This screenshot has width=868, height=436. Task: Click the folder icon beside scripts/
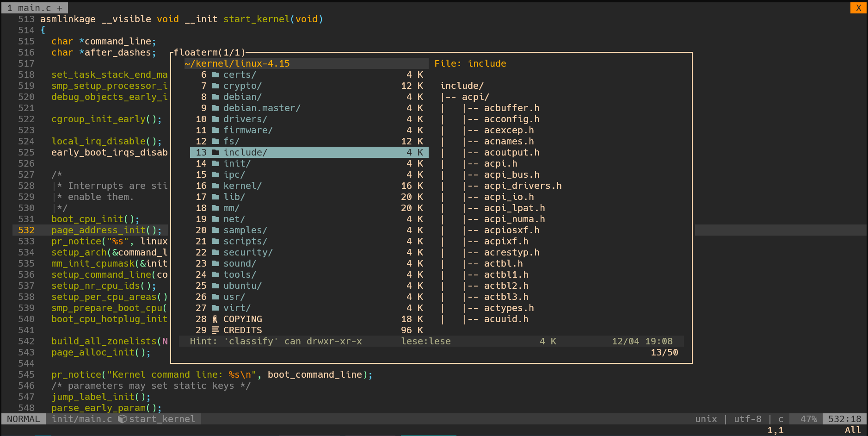point(215,241)
